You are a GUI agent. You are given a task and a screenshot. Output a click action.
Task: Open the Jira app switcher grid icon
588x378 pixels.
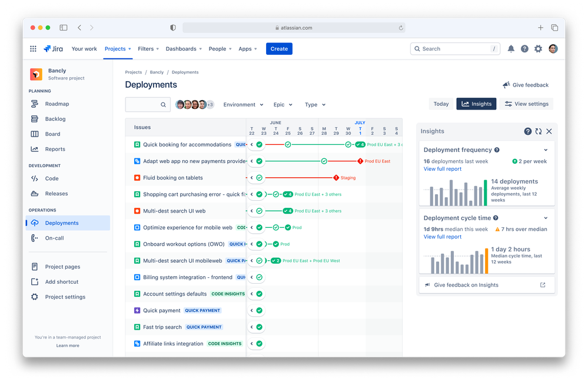pos(33,49)
